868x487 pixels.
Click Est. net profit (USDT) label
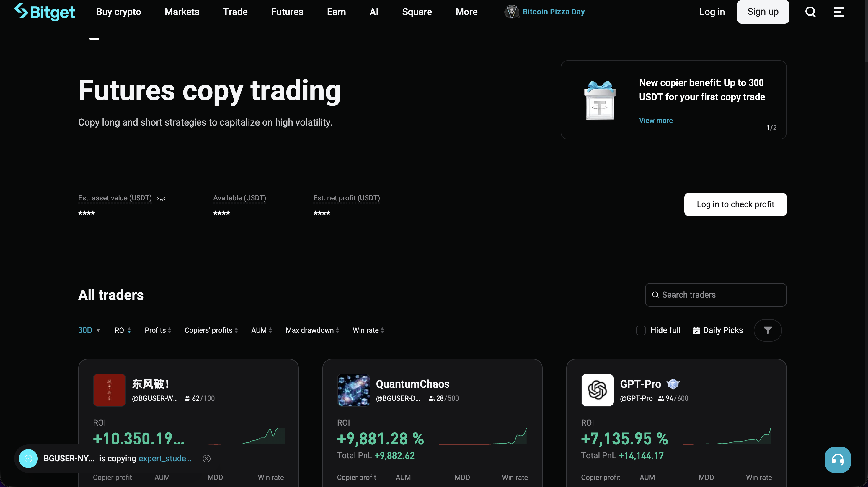(x=347, y=198)
